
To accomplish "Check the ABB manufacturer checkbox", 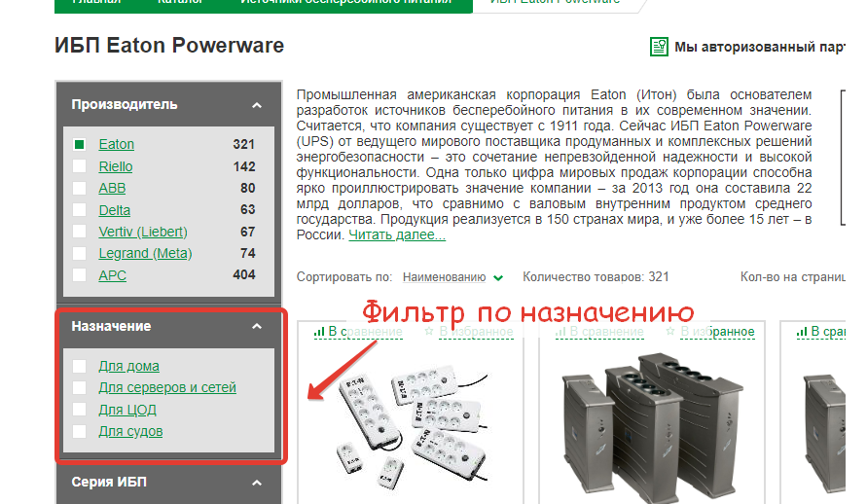I will [x=79, y=188].
